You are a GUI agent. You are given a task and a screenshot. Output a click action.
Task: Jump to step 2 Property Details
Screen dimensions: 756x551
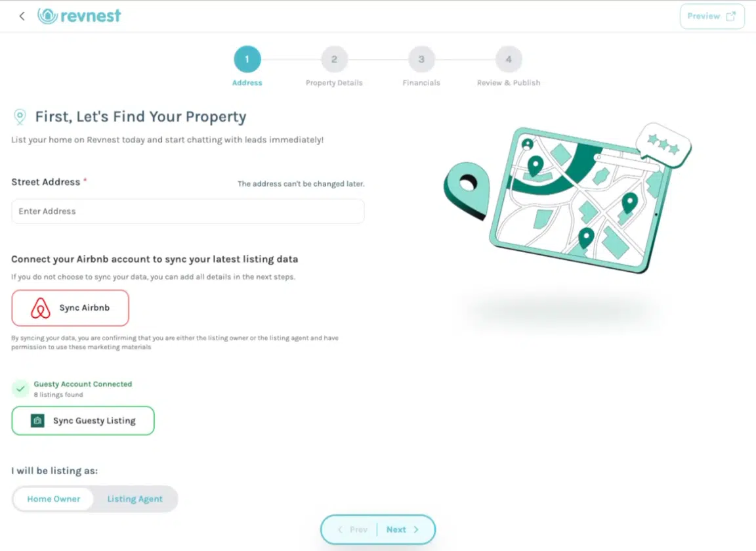click(334, 60)
